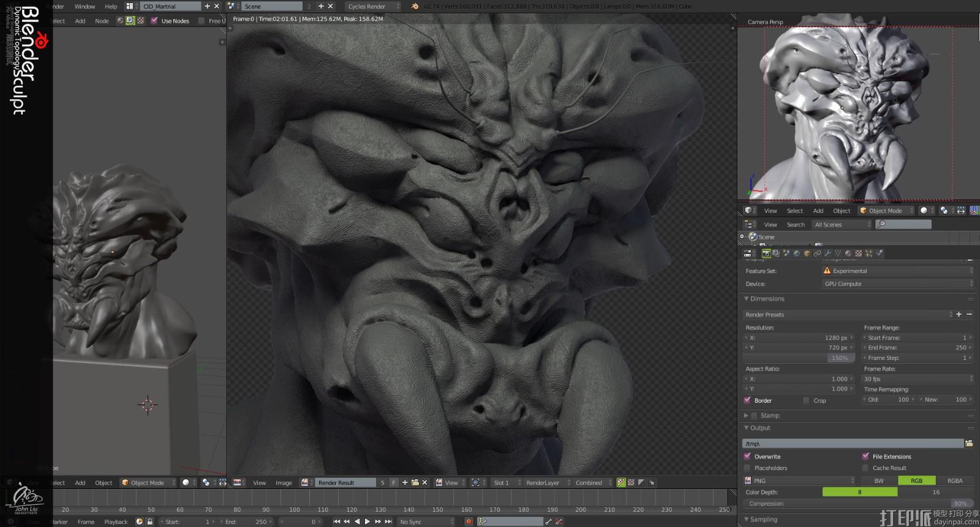Open the Object properties tab

[x=807, y=253]
